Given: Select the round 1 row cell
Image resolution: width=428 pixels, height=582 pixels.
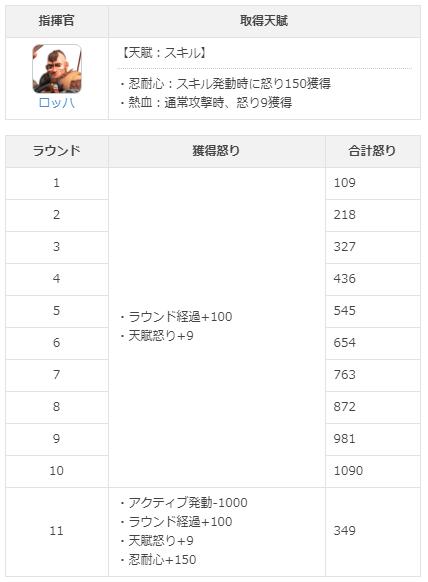Looking at the screenshot, I should [57, 183].
